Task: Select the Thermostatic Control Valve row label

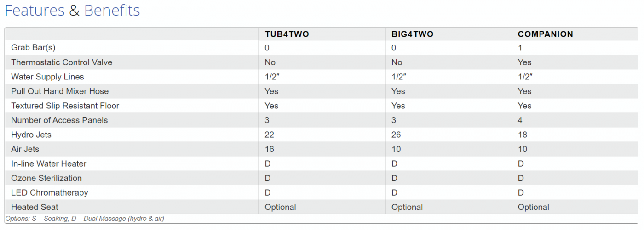Action: point(62,62)
